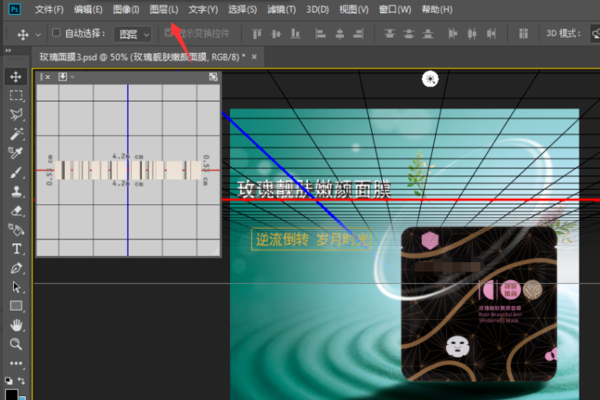Expand the secondary view dropdown arrow
Viewport: 600px width, 400px height.
click(x=72, y=77)
